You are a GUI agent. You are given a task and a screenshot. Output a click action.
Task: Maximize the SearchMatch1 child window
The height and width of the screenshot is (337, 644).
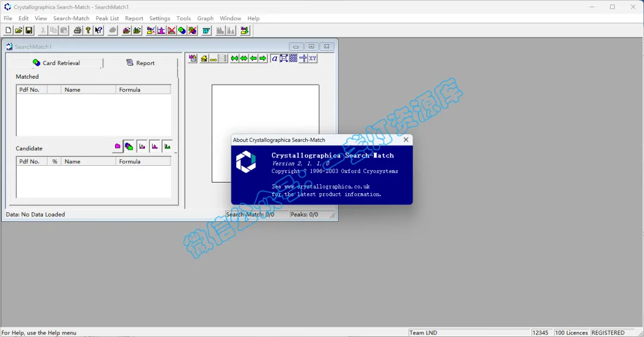click(x=311, y=47)
